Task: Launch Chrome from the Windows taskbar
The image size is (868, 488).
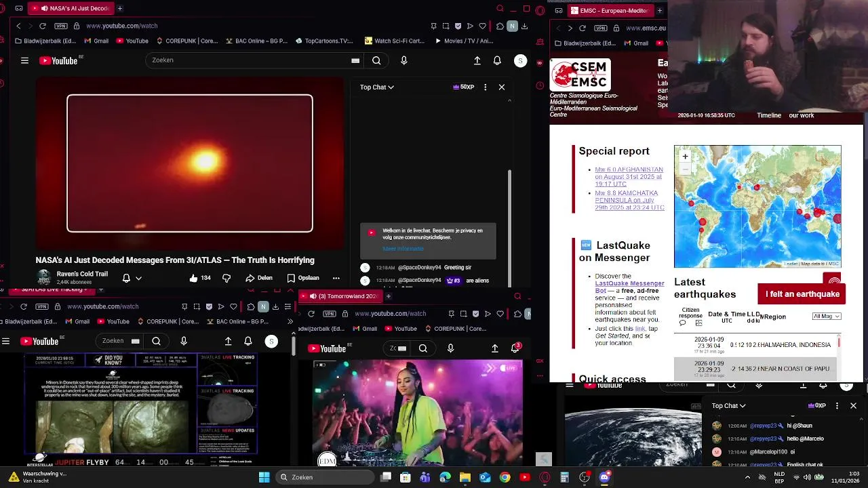Action: click(x=505, y=477)
